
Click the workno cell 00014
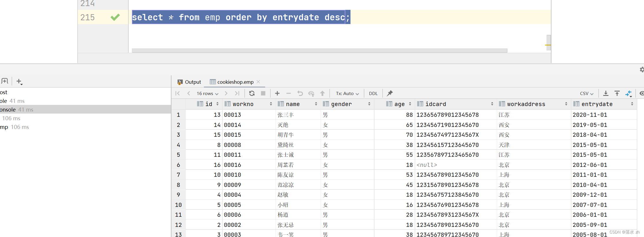point(249,125)
